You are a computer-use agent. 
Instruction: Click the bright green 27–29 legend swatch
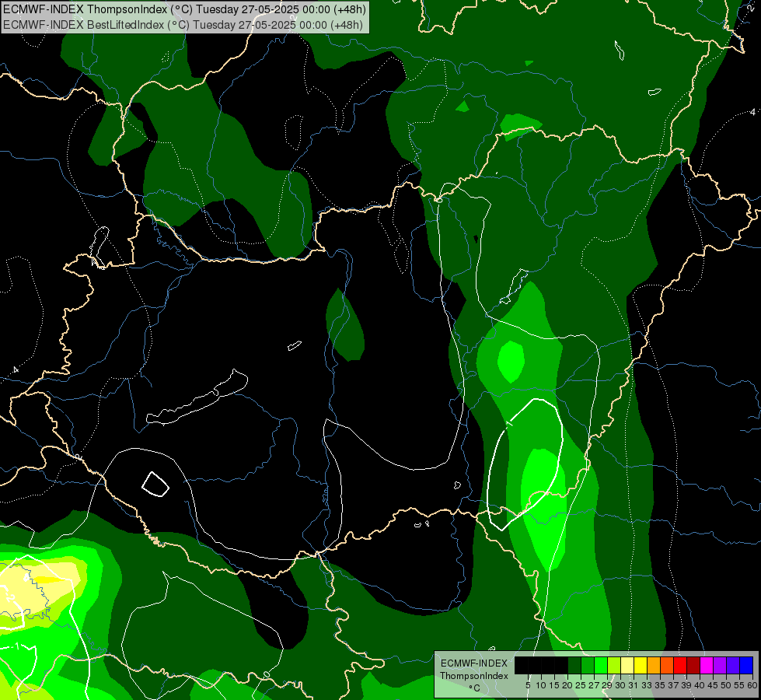(601, 665)
